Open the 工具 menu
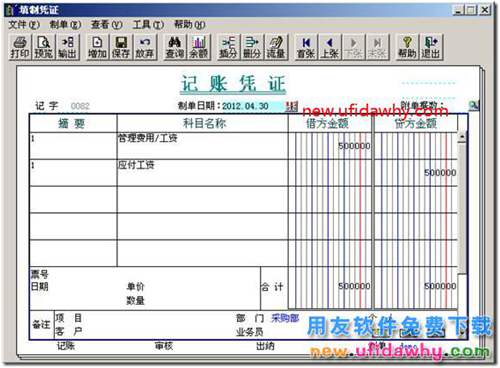 (x=148, y=25)
